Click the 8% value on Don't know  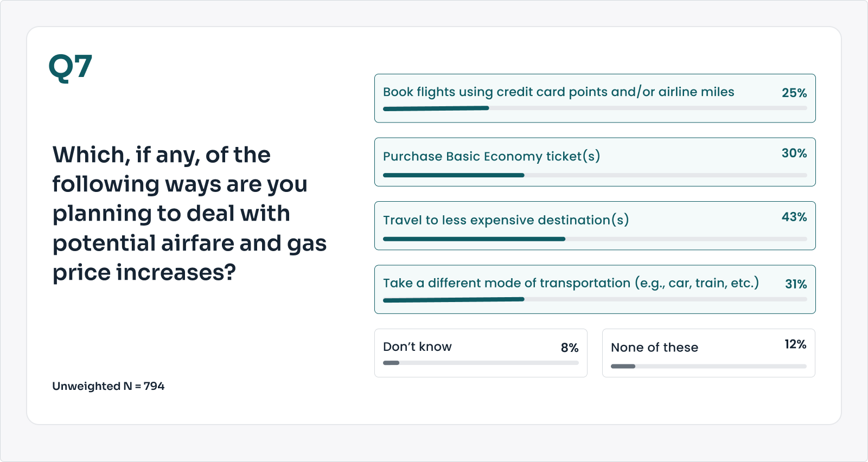point(569,348)
